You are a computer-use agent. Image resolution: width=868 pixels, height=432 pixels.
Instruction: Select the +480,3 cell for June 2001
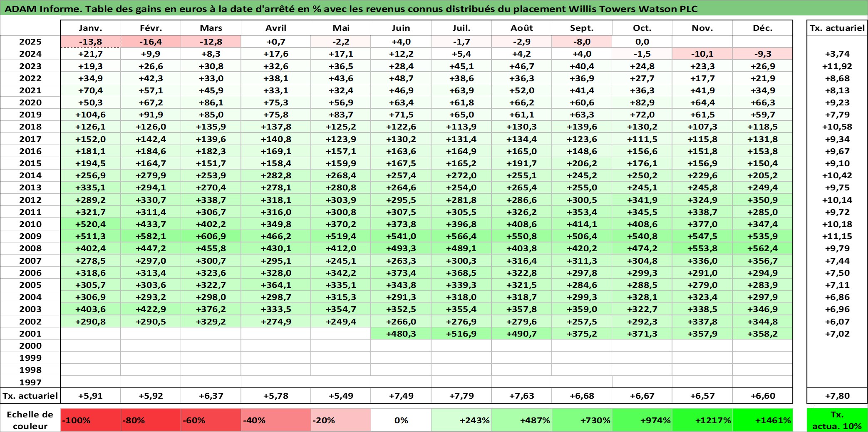tap(401, 334)
